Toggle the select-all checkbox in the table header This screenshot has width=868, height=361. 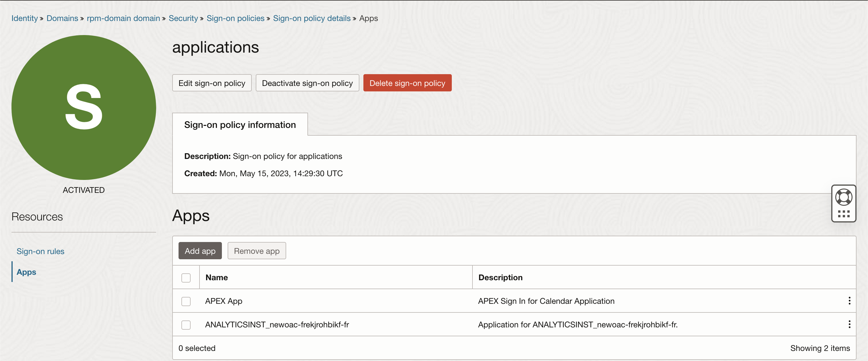coord(186,277)
